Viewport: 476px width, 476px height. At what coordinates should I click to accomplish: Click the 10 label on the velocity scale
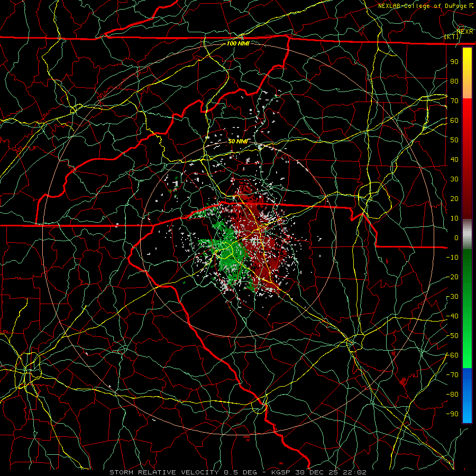pyautogui.click(x=454, y=218)
